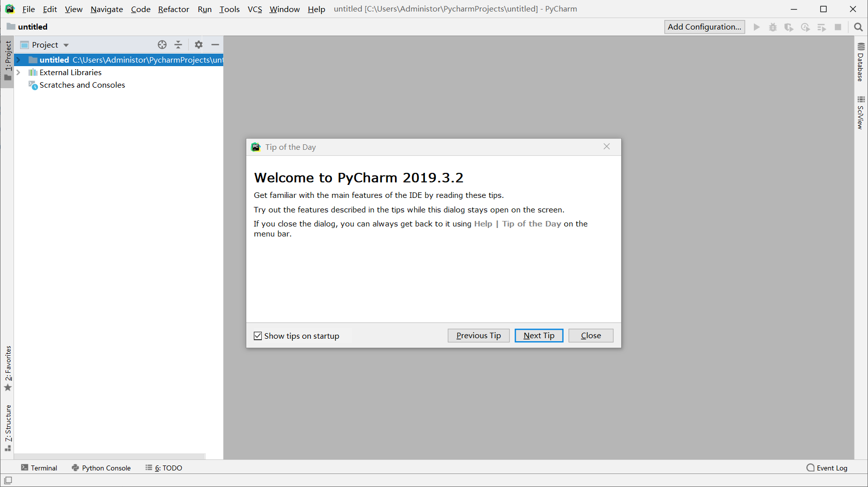The image size is (868, 487).
Task: Open the Tools menu
Action: click(x=229, y=9)
